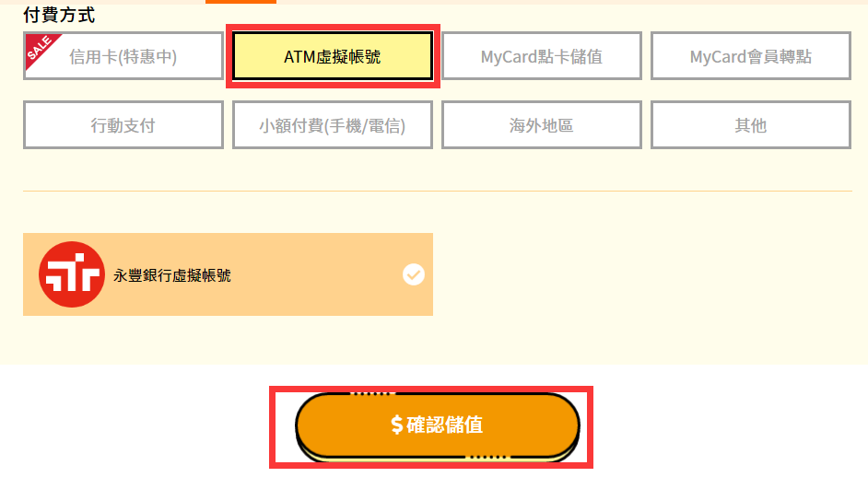
Task: Open the 其他 payment options
Action: [751, 125]
